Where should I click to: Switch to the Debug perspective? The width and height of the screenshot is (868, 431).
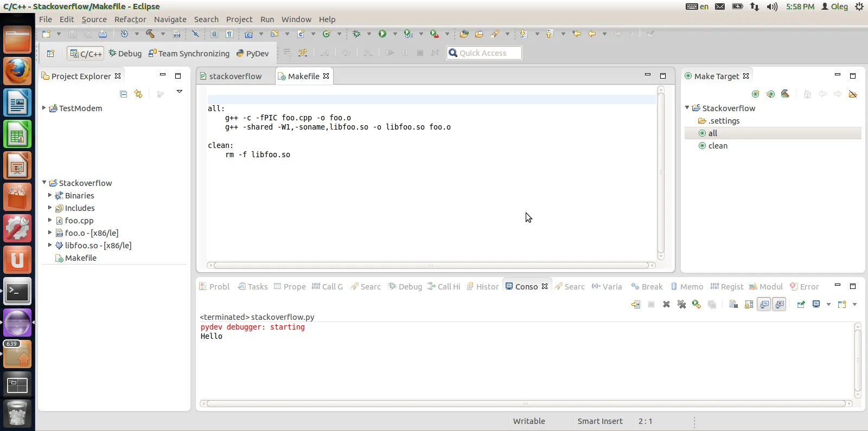click(x=125, y=53)
